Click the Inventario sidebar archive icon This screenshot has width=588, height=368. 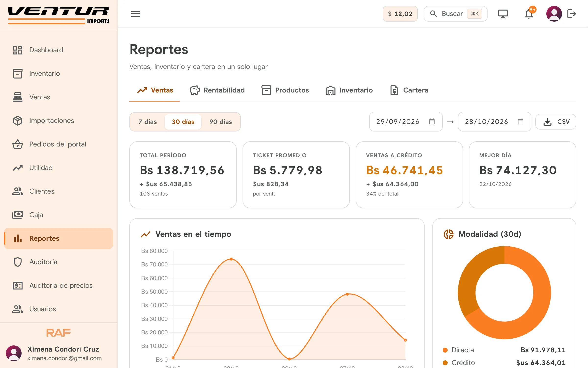(18, 74)
